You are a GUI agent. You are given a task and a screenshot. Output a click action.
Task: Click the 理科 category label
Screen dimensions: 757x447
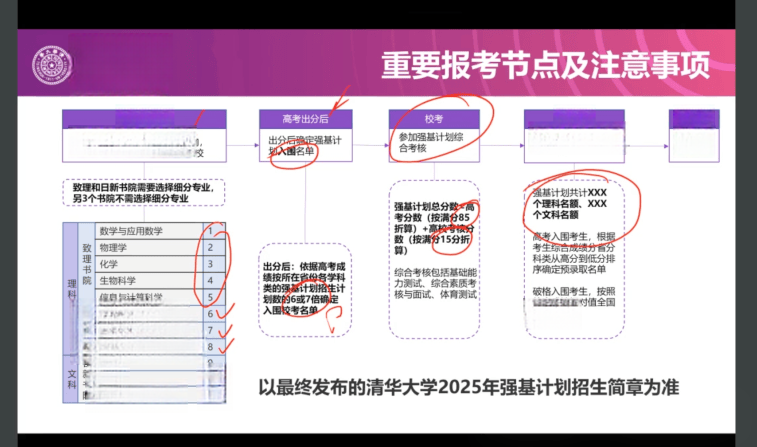pyautogui.click(x=71, y=289)
